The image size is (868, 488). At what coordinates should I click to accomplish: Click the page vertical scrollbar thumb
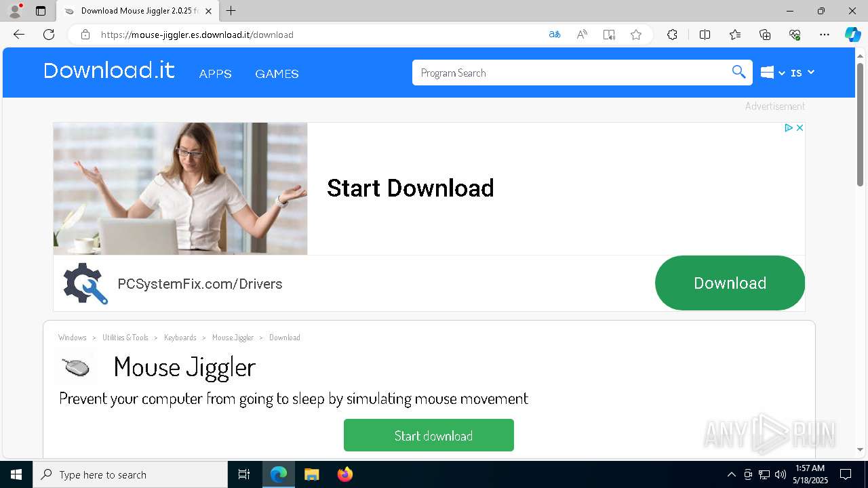(x=861, y=125)
